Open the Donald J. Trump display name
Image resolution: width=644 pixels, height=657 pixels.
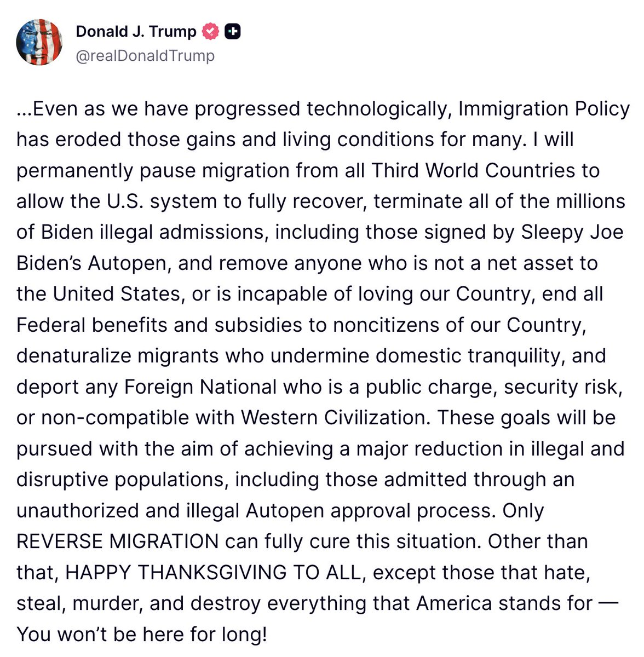click(x=136, y=32)
